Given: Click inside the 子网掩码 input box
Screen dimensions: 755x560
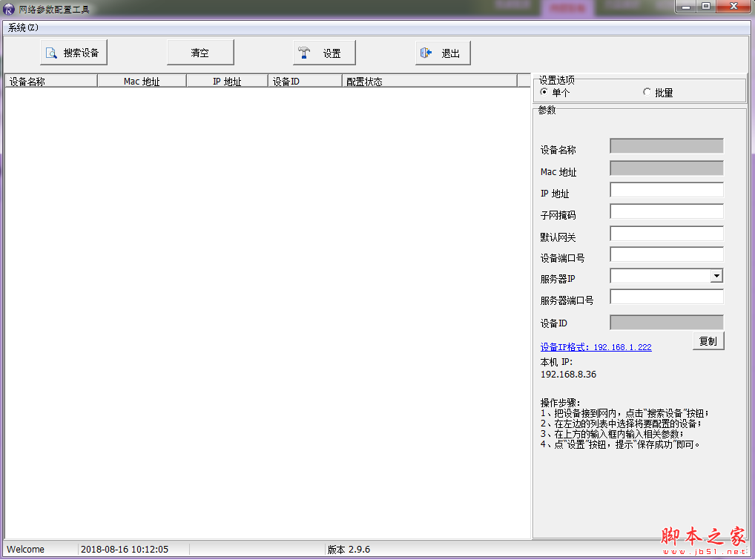Looking at the screenshot, I should click(666, 211).
